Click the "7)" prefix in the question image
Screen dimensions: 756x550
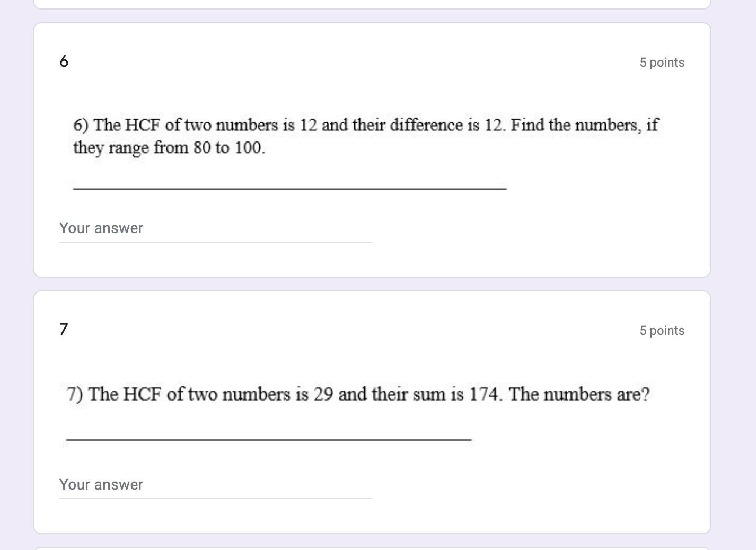(75, 395)
